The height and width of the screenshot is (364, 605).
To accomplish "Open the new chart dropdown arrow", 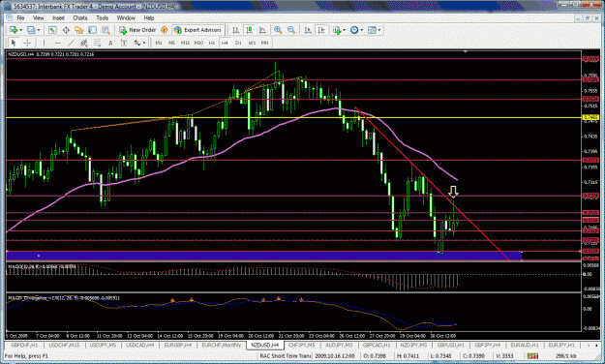I will tap(20, 30).
